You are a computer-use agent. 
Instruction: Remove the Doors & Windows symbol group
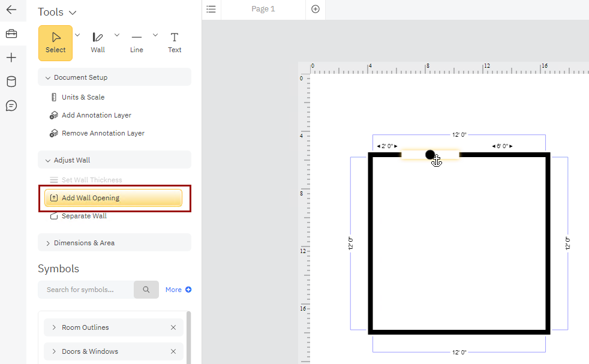(173, 351)
